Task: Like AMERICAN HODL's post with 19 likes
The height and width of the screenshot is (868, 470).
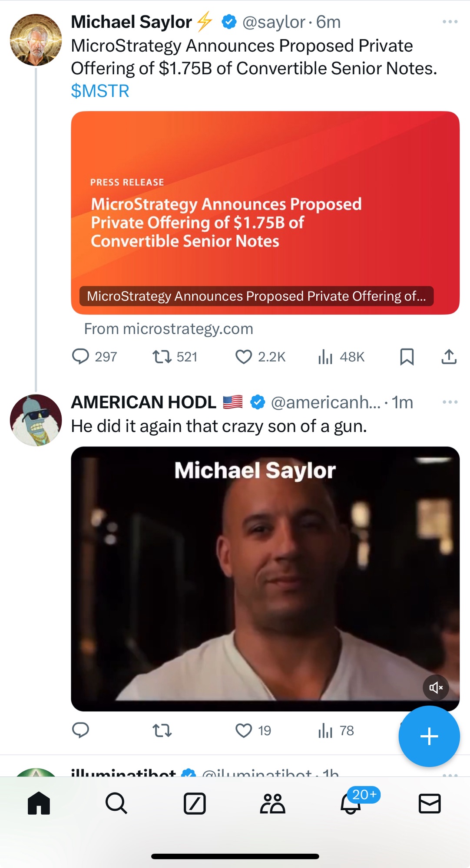Action: coord(244,730)
